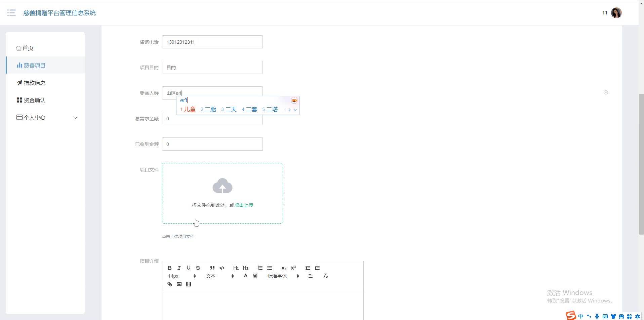Create a numbered list

(260, 268)
